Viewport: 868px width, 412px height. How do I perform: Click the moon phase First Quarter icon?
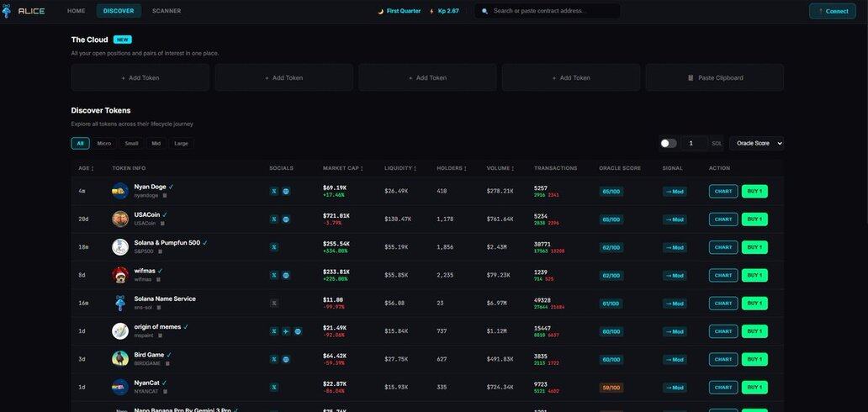(381, 11)
